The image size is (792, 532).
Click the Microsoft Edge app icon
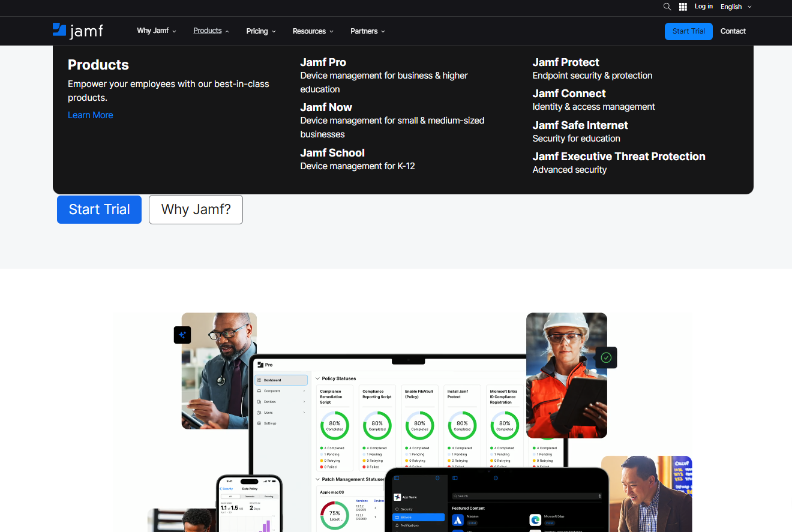pyautogui.click(x=535, y=519)
